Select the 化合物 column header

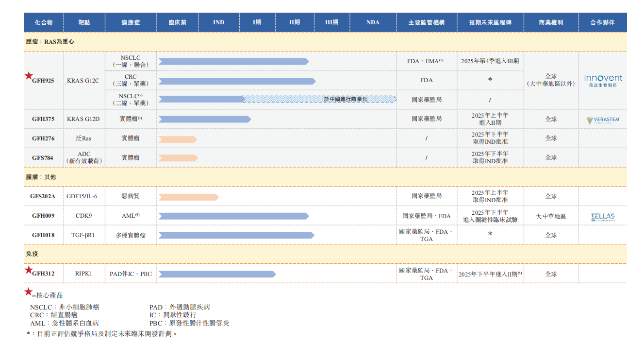(44, 22)
